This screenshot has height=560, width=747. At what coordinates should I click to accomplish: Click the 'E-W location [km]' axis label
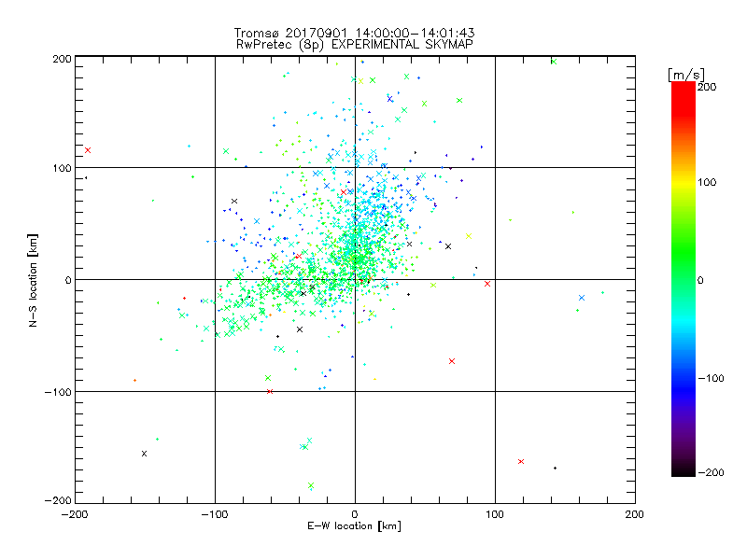354,526
